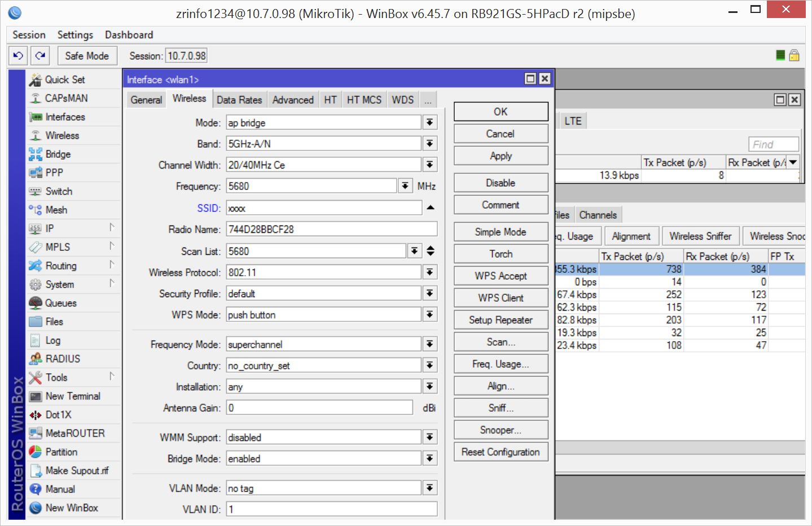Switch to the General tab
The width and height of the screenshot is (812, 526).
point(146,100)
